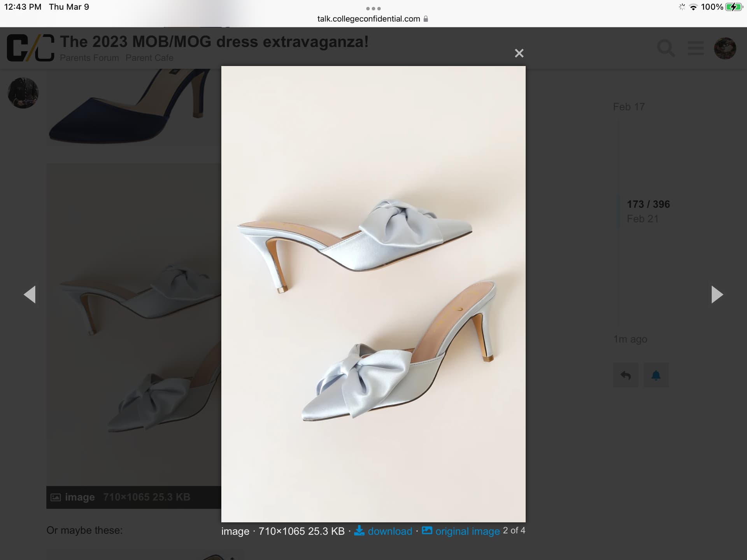Click the reply arrow button
The width and height of the screenshot is (747, 560).
pyautogui.click(x=626, y=375)
